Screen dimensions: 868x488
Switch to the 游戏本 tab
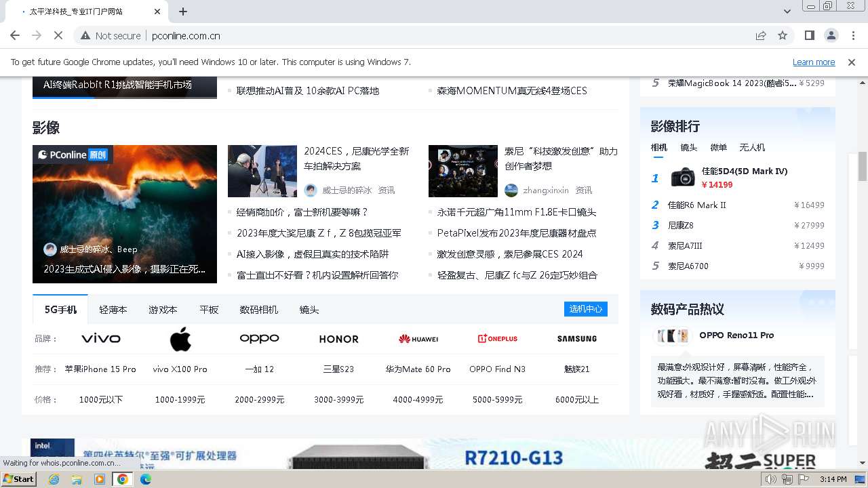[163, 310]
